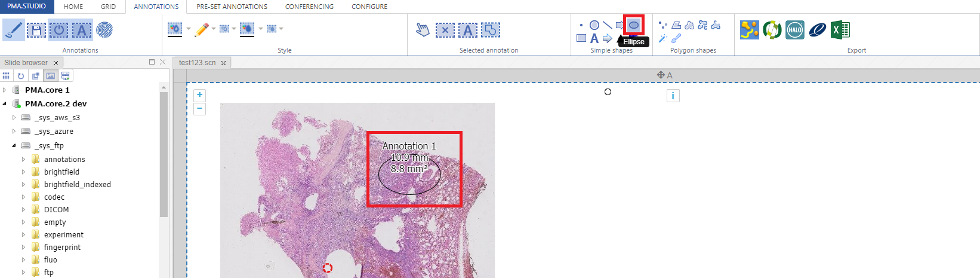Select the Rectangle shape tool
Screen dimensions: 980x278
point(581,38)
